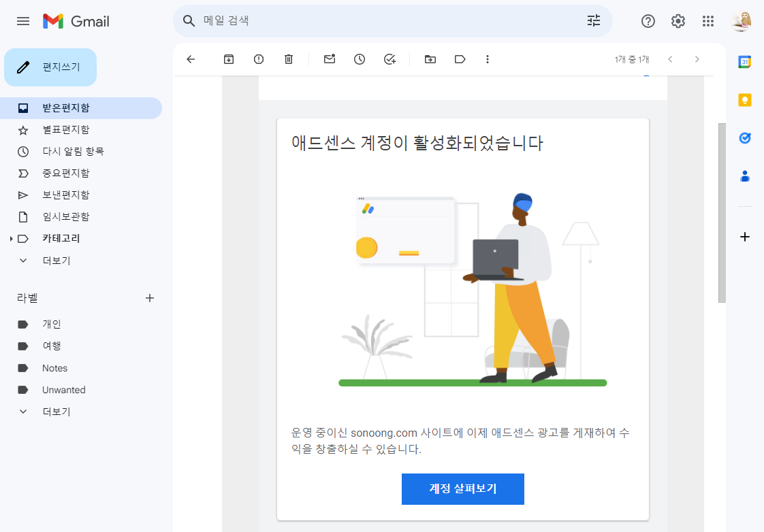Apply a label with label icon

click(460, 59)
